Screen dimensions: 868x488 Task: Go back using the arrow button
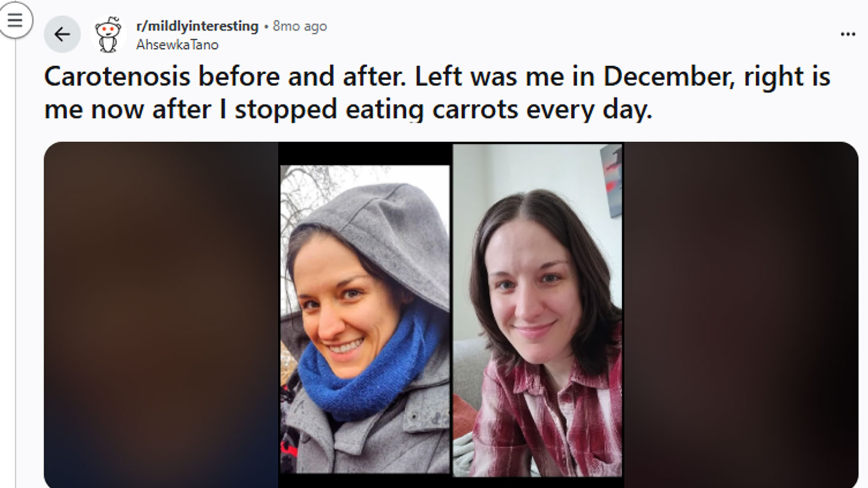tap(62, 35)
